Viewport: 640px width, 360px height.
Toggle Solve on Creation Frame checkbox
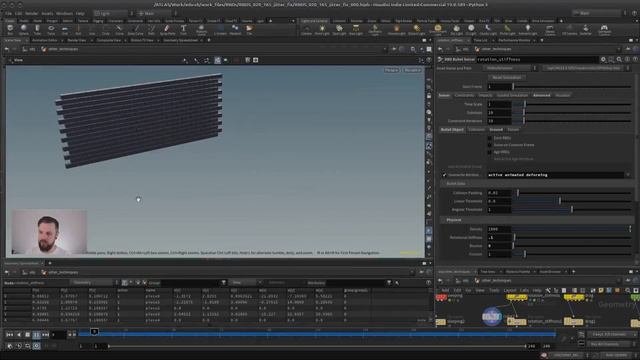coord(489,145)
